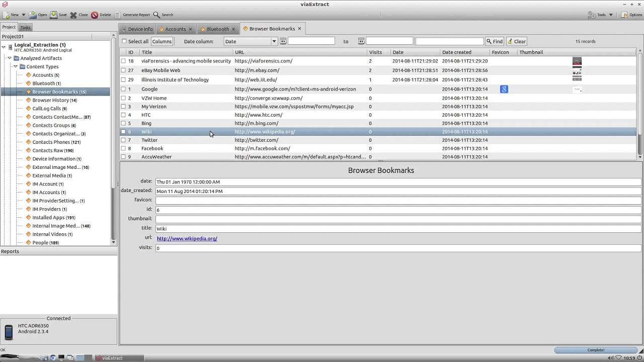
Task: Check the Illinois Institute of Technology checkbox
Action: [x=123, y=79]
